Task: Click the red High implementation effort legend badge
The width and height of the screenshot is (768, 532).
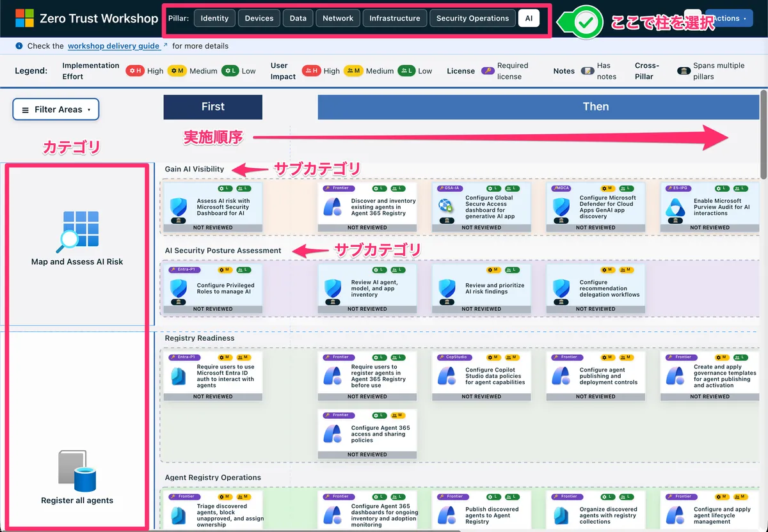Action: coord(135,71)
